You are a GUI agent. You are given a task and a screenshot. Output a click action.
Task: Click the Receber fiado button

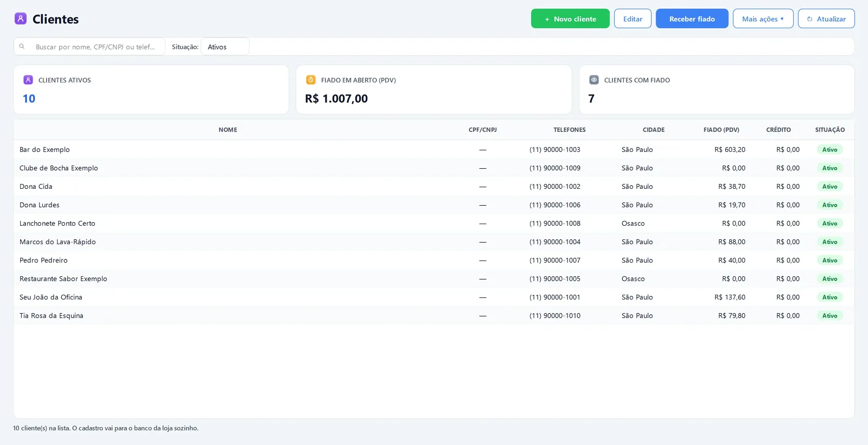pos(692,18)
